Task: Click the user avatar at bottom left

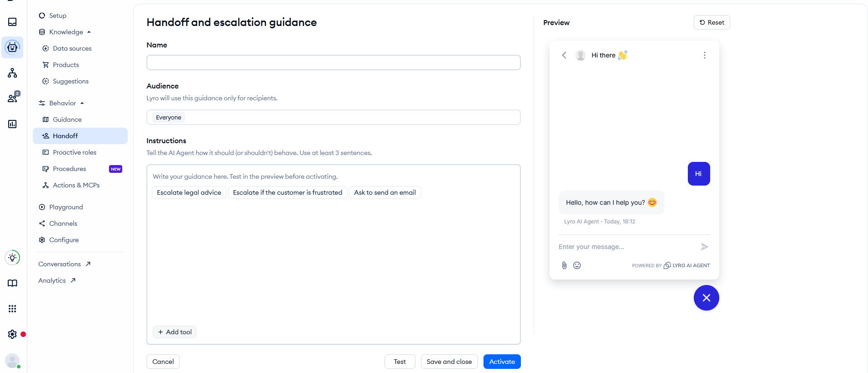Action: point(12,361)
